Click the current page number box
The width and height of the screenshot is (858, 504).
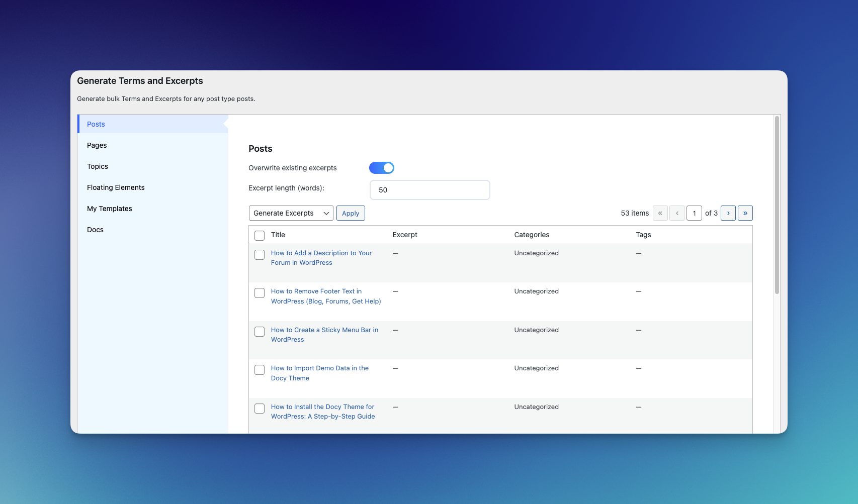[694, 213]
